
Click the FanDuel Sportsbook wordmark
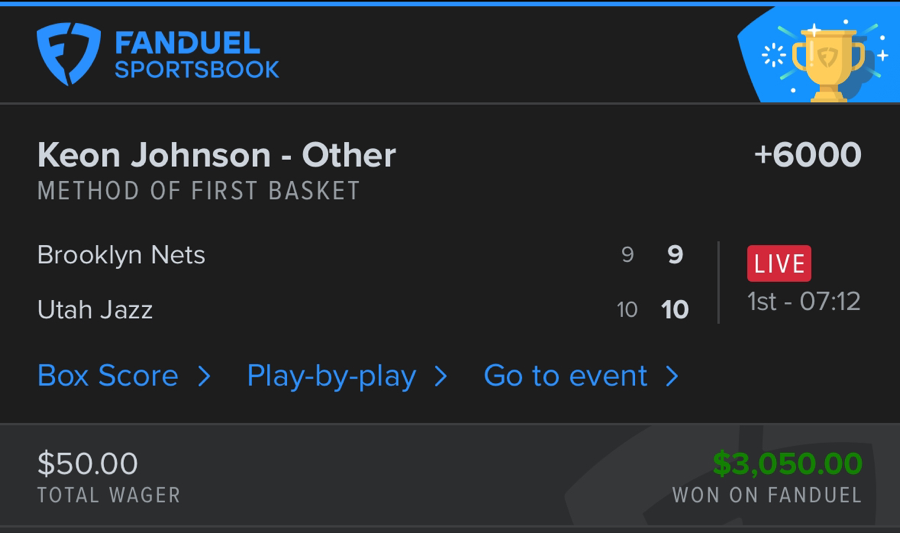click(x=196, y=56)
